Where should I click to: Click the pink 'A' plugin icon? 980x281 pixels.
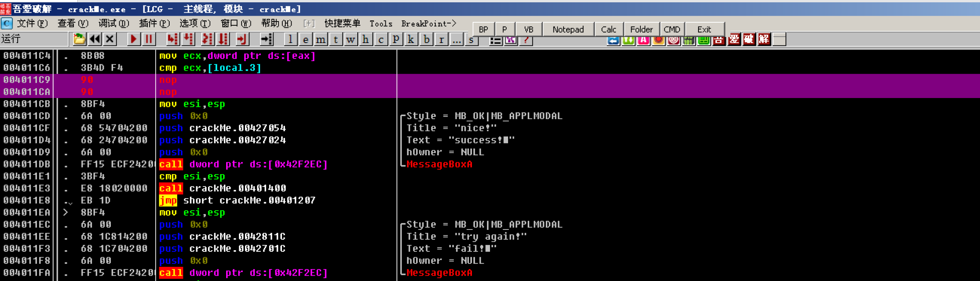pos(643,41)
